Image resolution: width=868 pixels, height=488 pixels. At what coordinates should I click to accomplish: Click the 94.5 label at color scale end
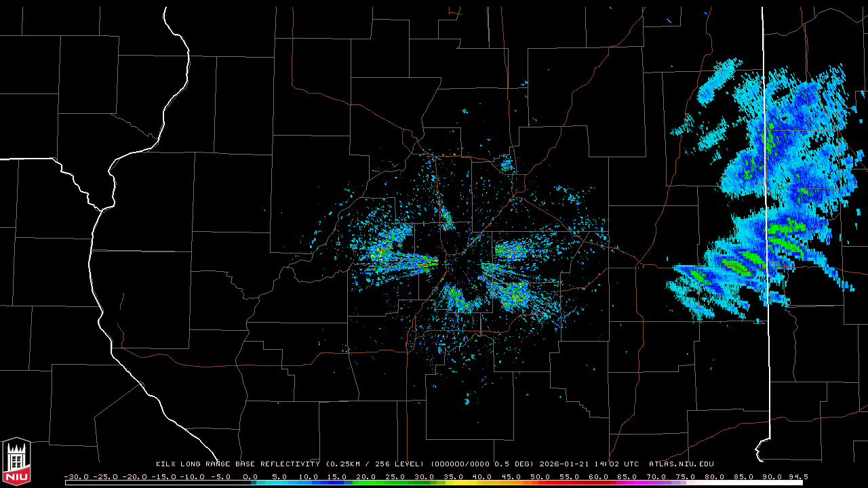tap(797, 476)
